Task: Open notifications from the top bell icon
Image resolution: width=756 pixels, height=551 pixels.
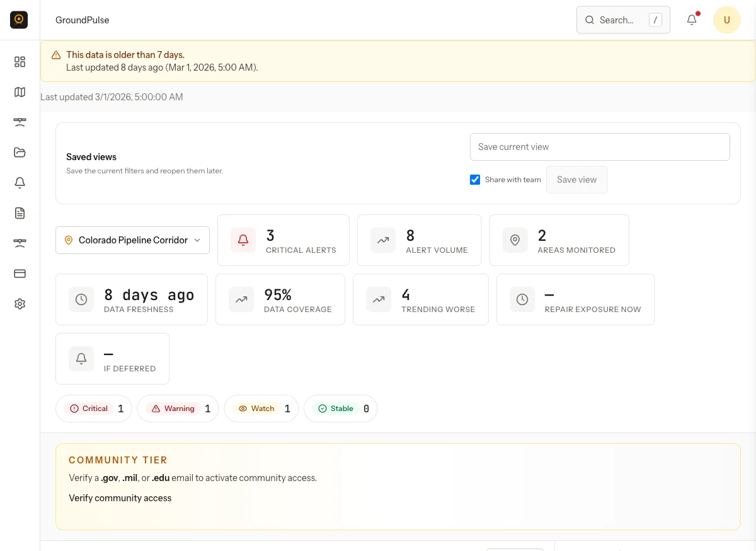Action: tap(691, 20)
